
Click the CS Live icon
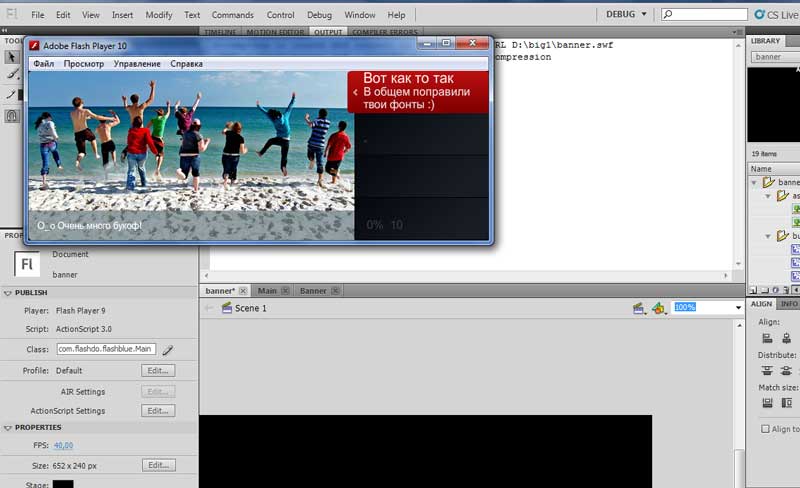760,14
